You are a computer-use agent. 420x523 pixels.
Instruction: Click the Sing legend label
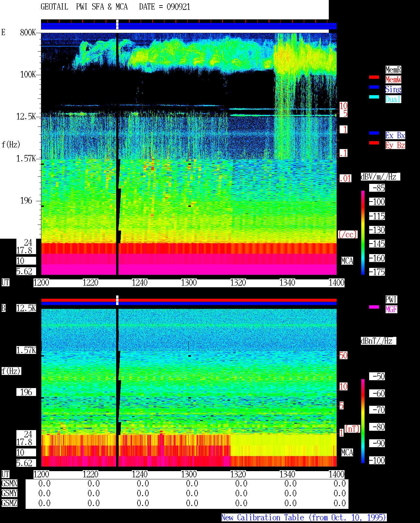pyautogui.click(x=393, y=89)
